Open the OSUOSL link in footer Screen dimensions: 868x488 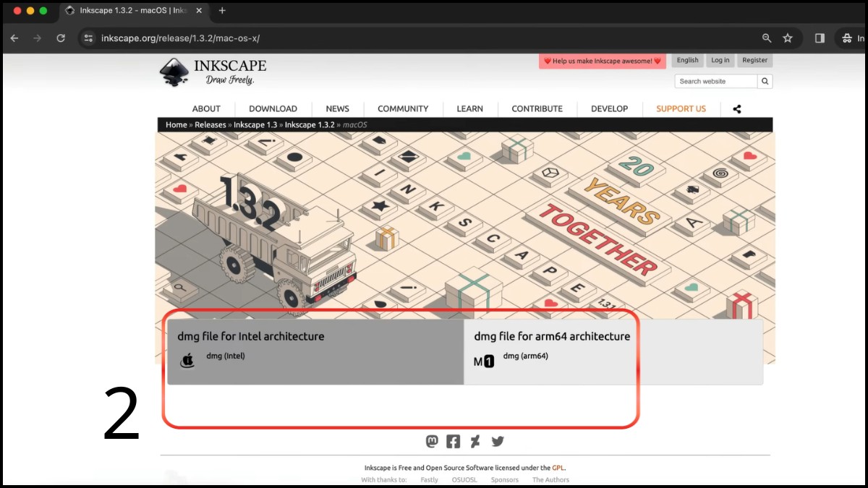pos(464,480)
